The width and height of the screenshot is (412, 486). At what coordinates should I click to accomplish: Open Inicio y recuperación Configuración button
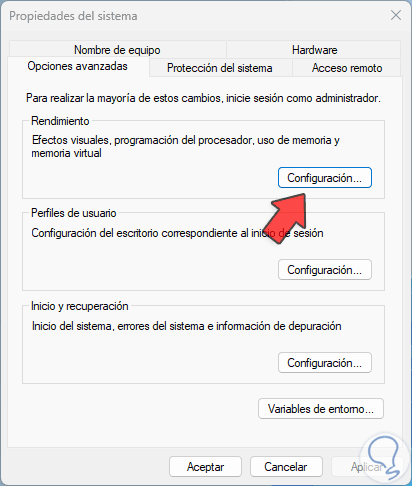click(325, 363)
